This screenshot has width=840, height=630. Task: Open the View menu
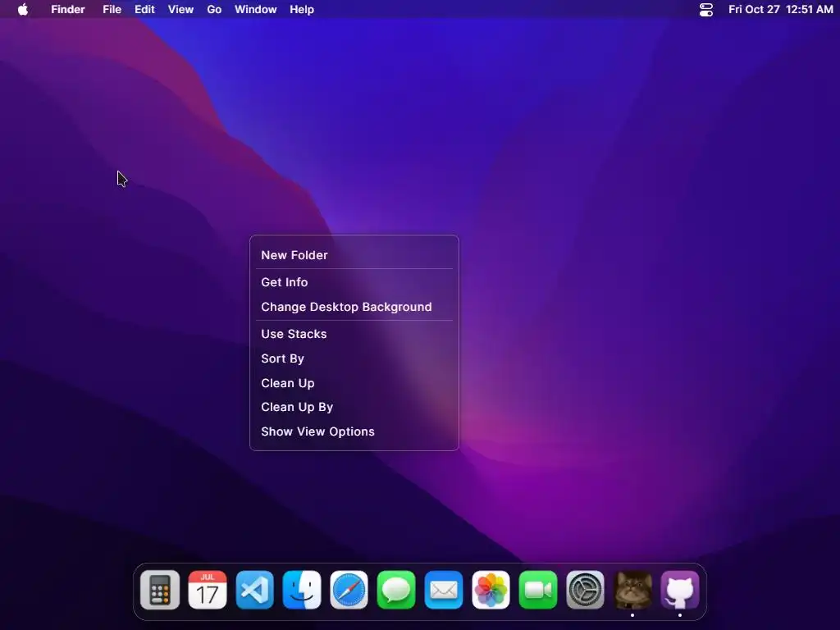[180, 10]
